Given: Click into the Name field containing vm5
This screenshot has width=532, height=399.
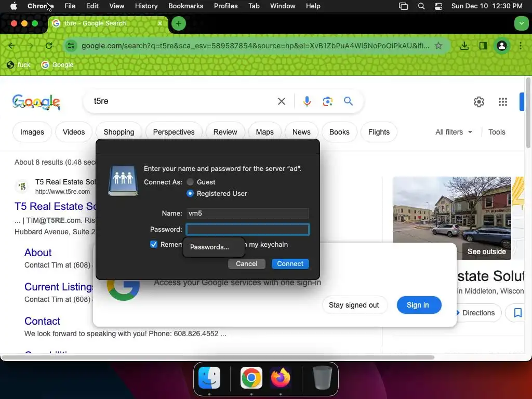Looking at the screenshot, I should click(x=248, y=213).
